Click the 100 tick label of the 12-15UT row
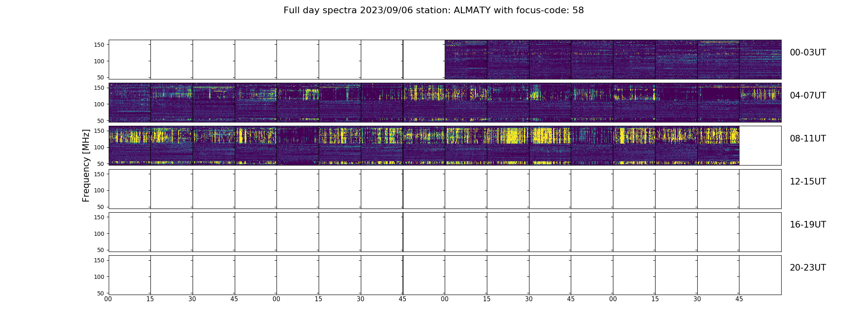The height and width of the screenshot is (331, 868). coord(99,190)
